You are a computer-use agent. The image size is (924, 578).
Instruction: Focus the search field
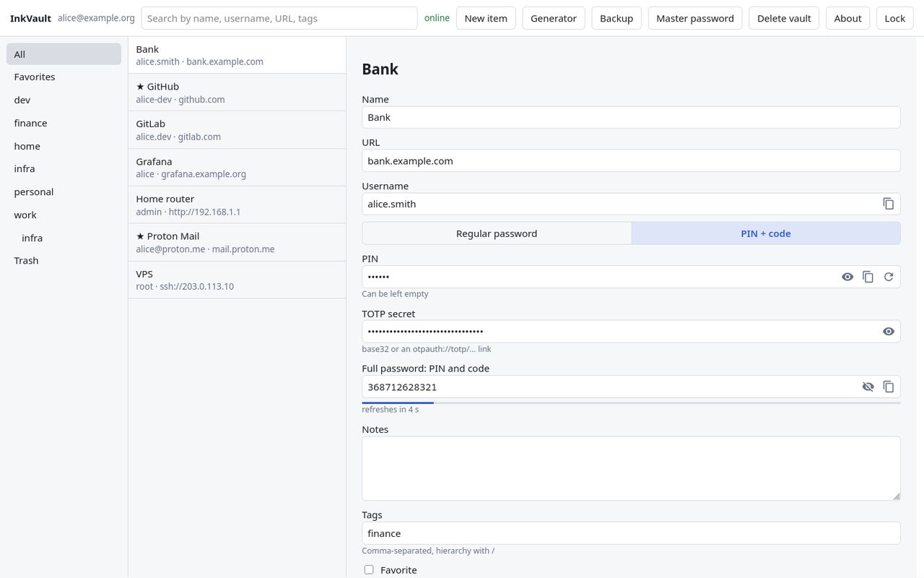pos(279,18)
